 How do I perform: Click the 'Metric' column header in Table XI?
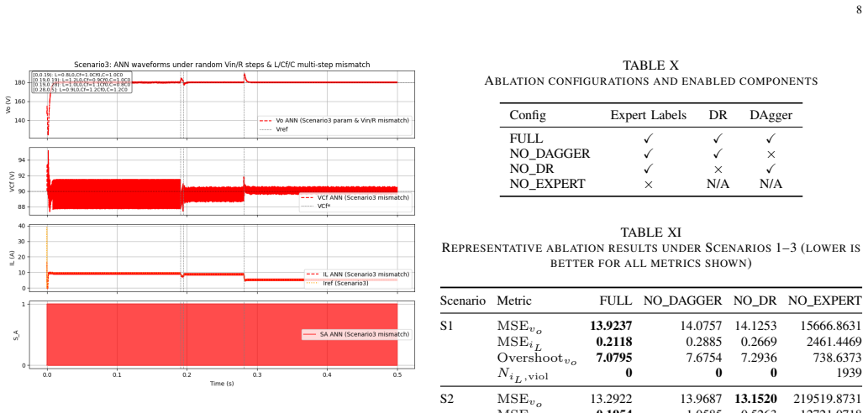pos(513,301)
